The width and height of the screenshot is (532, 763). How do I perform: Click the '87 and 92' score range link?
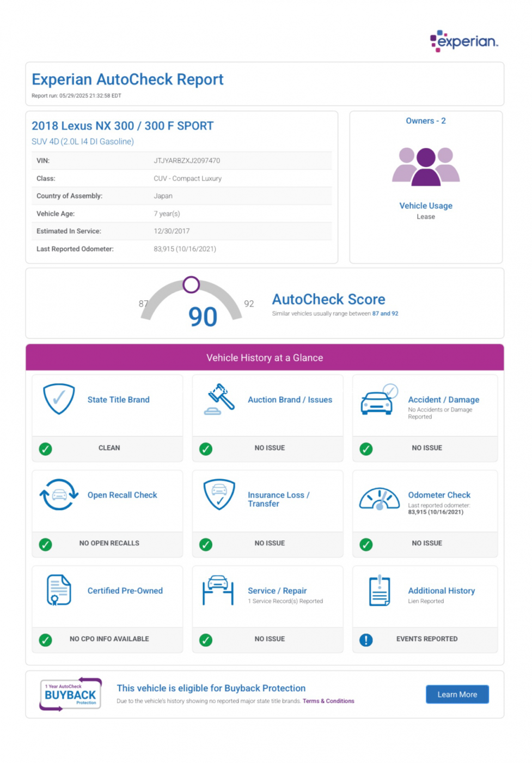[386, 314]
